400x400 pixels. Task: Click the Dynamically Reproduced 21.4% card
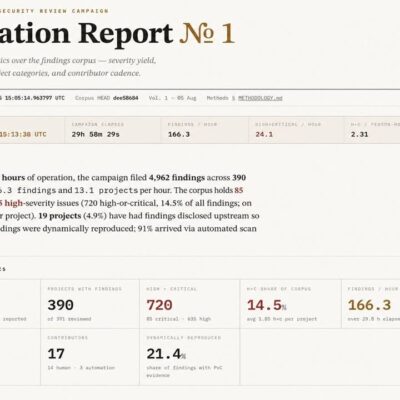pyautogui.click(x=189, y=357)
